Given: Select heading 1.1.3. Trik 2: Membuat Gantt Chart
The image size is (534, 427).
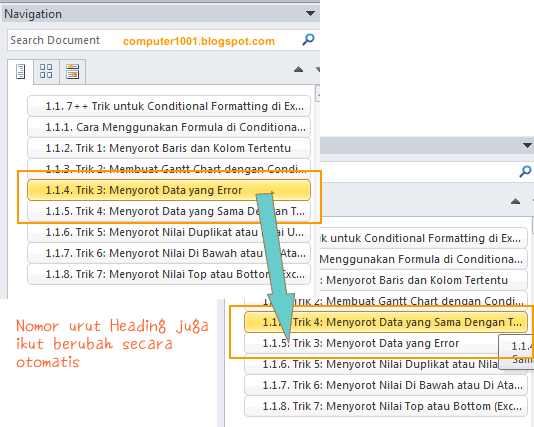Looking at the screenshot, I should pos(169,168).
